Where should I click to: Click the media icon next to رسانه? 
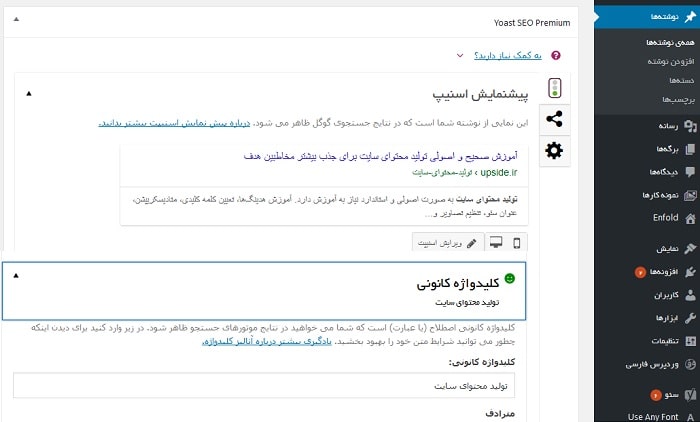pos(690,126)
